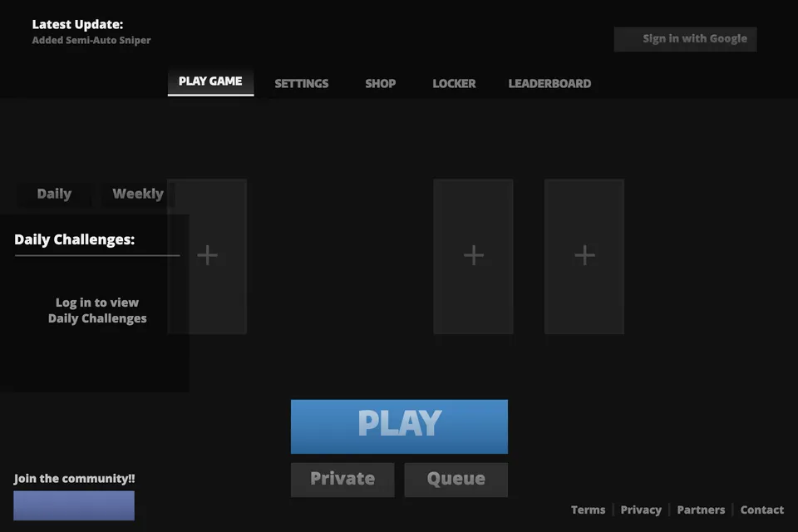Switch to Weekly challenges tab

(x=138, y=194)
